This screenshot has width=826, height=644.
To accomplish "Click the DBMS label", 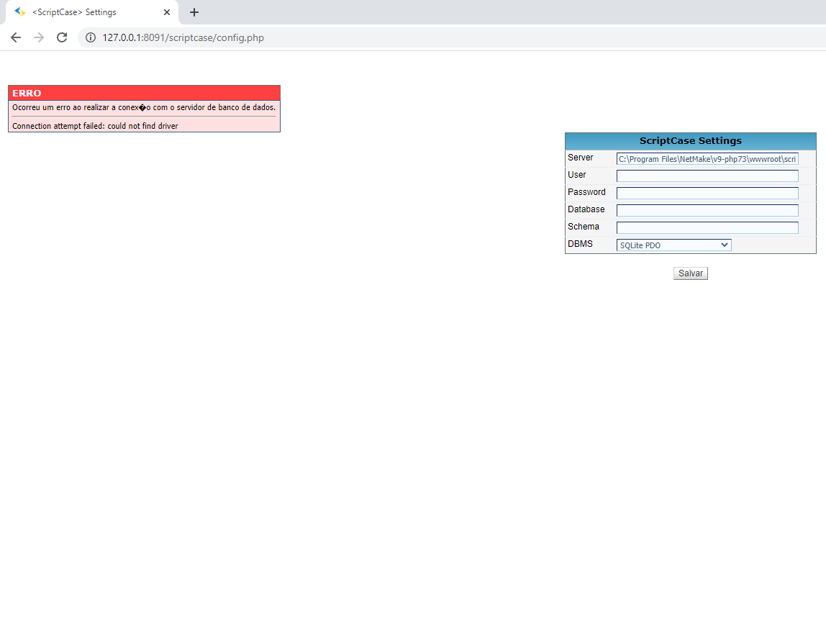I will coord(580,244).
